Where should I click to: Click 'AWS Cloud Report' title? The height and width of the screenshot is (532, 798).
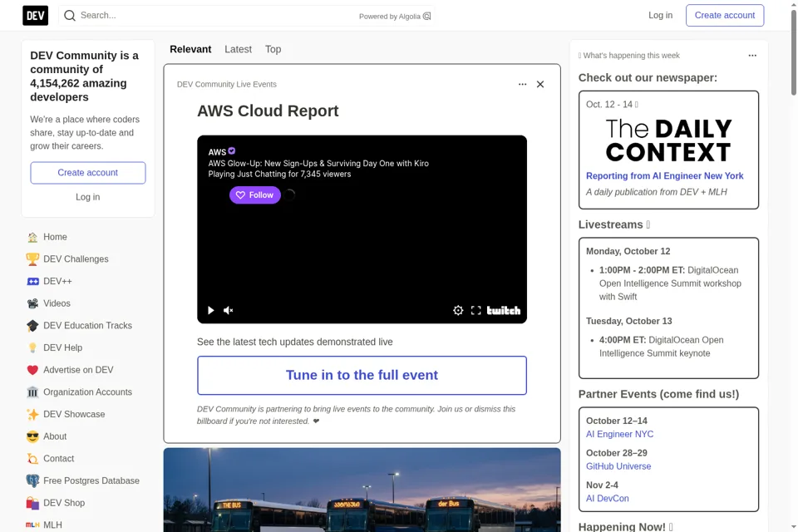point(268,111)
